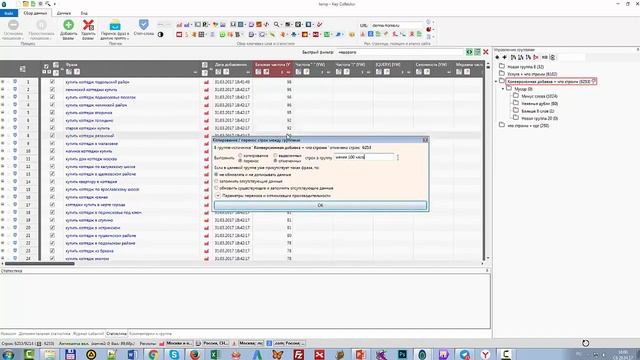Uncheck the checkbox in table row 20

click(52, 228)
